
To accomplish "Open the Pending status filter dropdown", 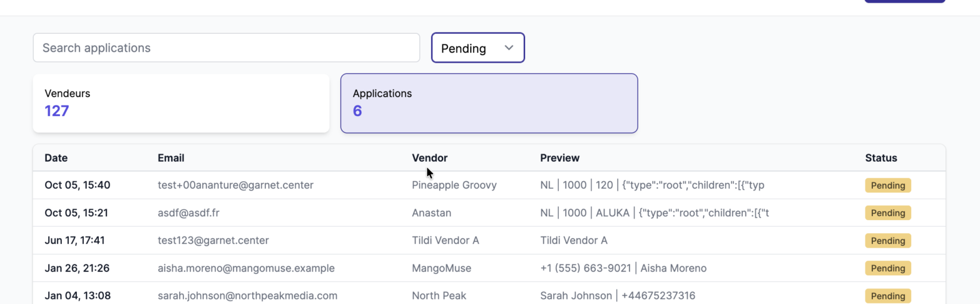I will 477,48.
